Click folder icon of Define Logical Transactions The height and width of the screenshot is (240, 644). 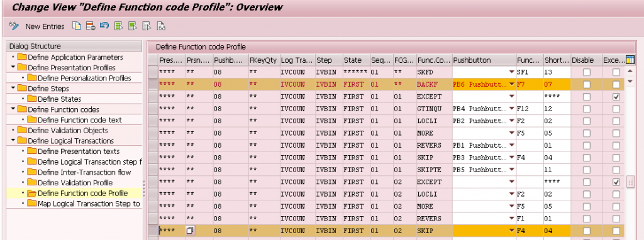point(22,141)
